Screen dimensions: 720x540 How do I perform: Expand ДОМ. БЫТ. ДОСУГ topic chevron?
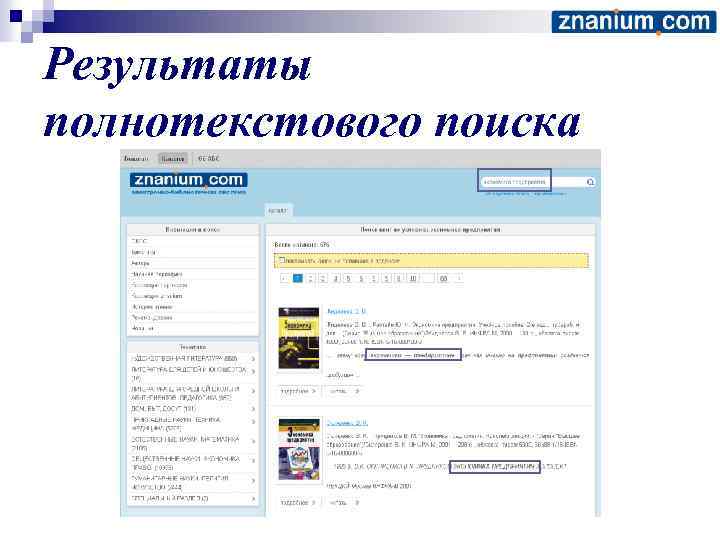253,409
